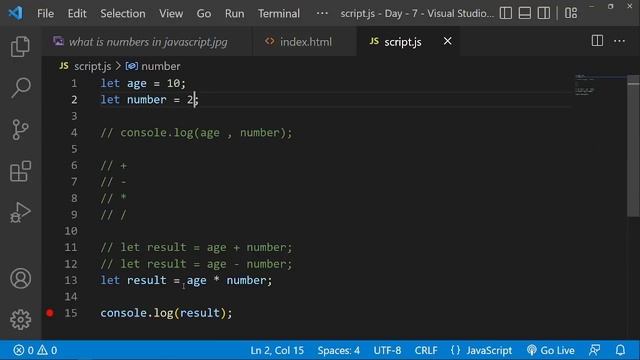Click the '// +' comment on line 6
The image size is (640, 360).
tap(113, 166)
